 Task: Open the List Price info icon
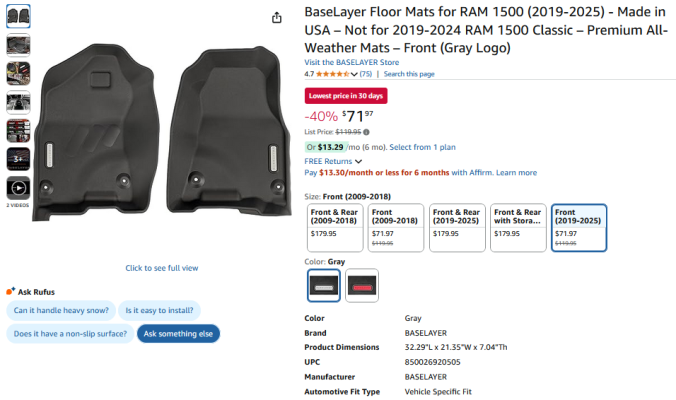(366, 132)
